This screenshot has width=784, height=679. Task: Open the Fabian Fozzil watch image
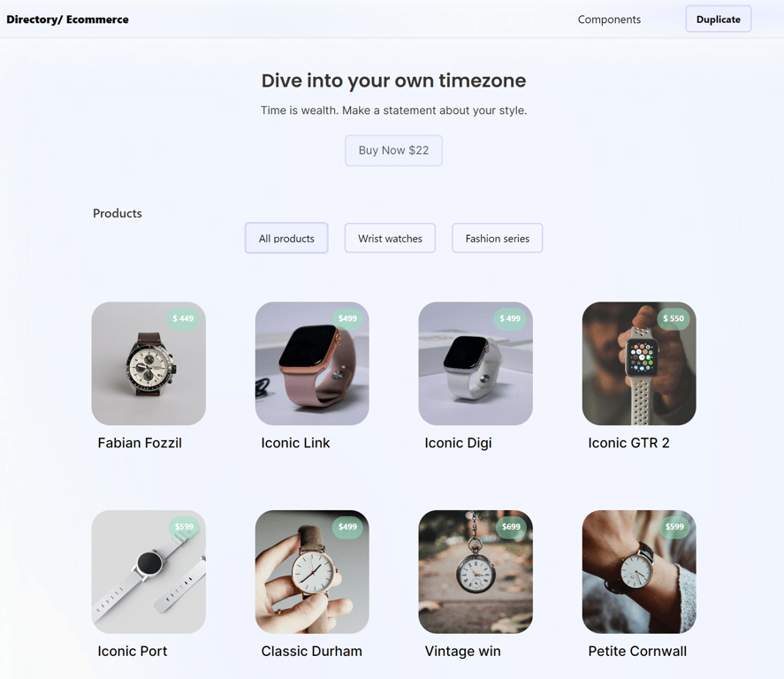[148, 363]
